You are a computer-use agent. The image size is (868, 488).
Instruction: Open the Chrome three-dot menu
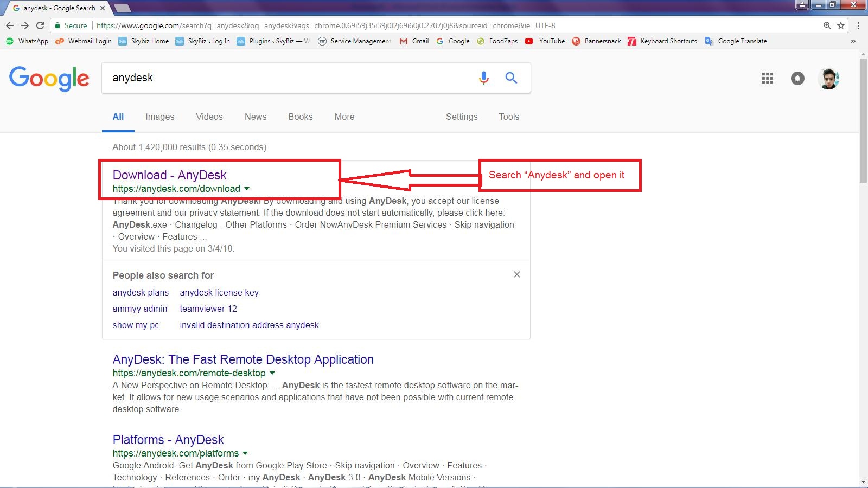(858, 25)
